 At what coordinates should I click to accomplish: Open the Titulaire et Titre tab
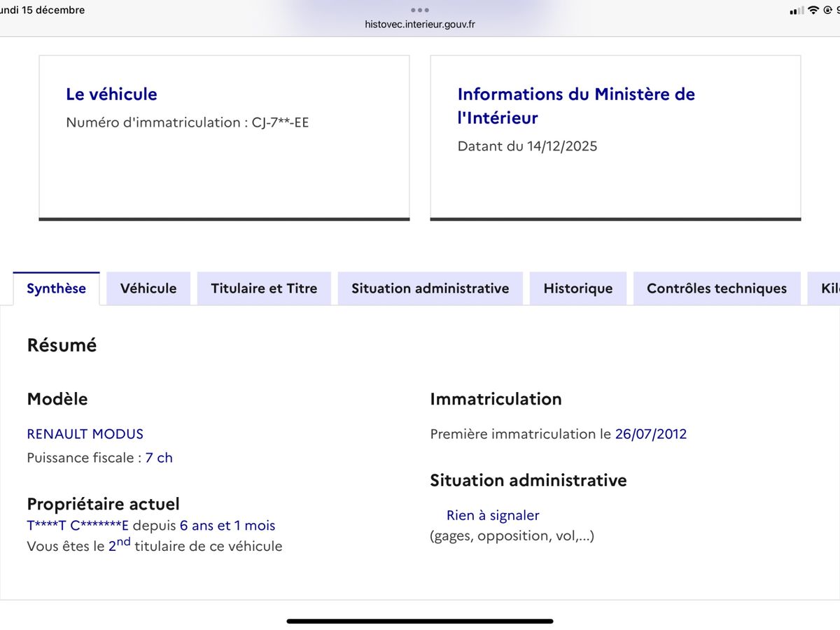tap(264, 288)
